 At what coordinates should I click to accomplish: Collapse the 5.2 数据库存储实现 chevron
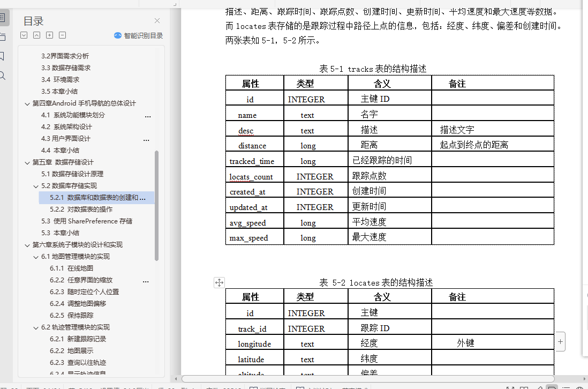tap(36, 186)
